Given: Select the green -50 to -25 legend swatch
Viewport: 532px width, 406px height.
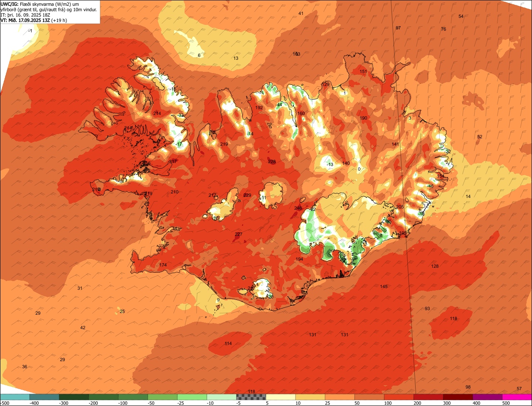Looking at the screenshot, I should click(x=162, y=397).
